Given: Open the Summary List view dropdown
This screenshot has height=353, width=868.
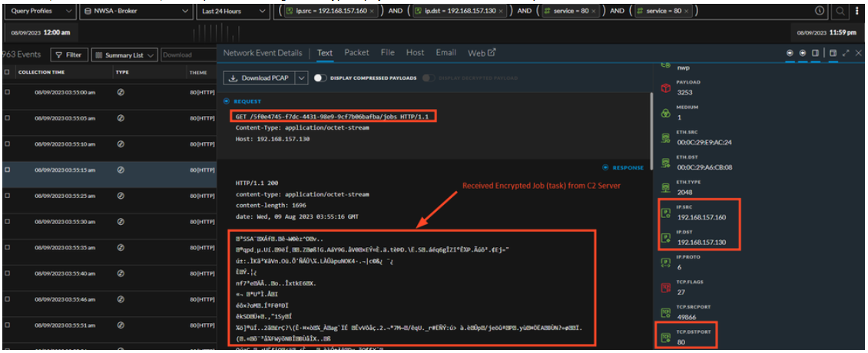Looking at the screenshot, I should pos(124,55).
